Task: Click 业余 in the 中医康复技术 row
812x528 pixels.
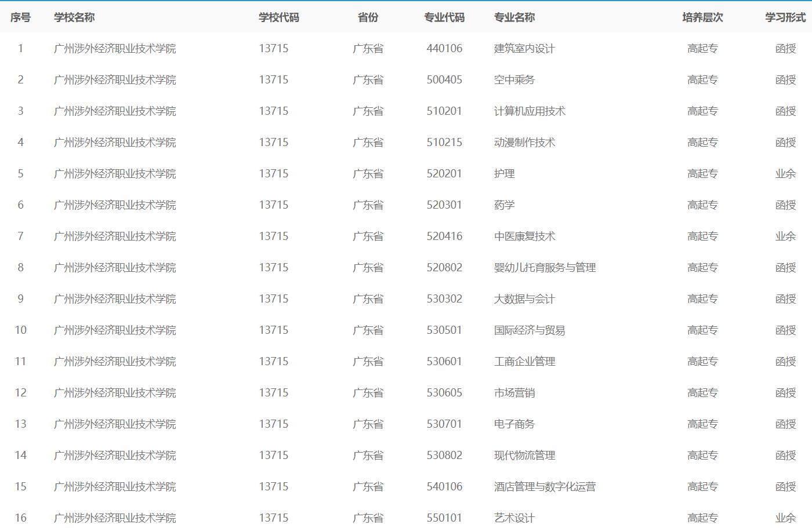Action: tap(785, 236)
